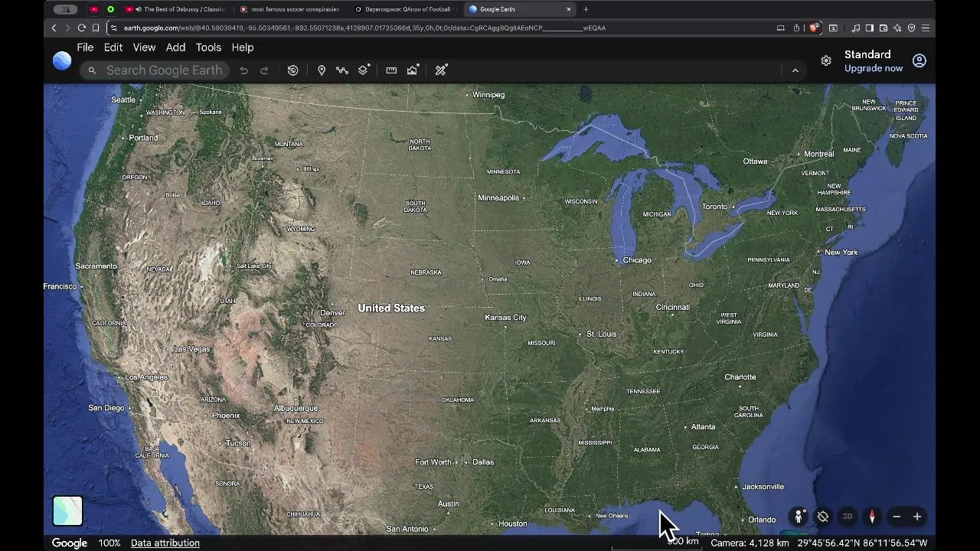Open the map style layers thumbnail
The width and height of the screenshot is (980, 551).
pos(67,510)
